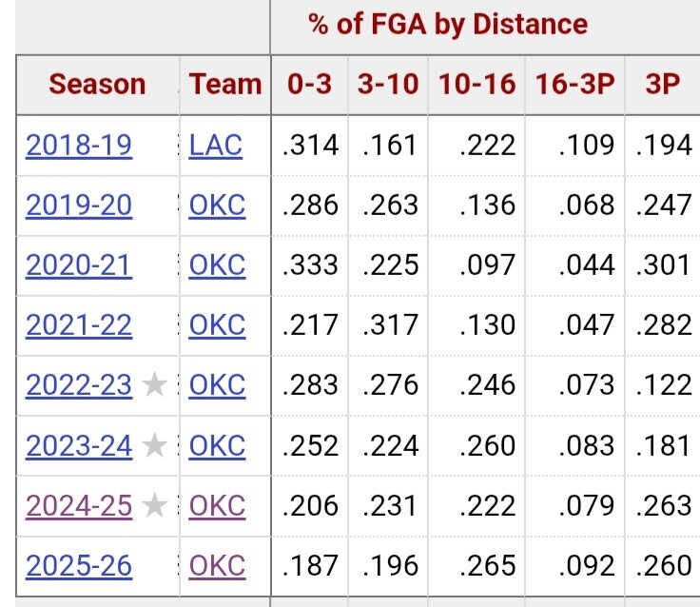Click the OKC link in the 2019-20 row
Viewport: 700px width, 607px height.
click(x=217, y=206)
